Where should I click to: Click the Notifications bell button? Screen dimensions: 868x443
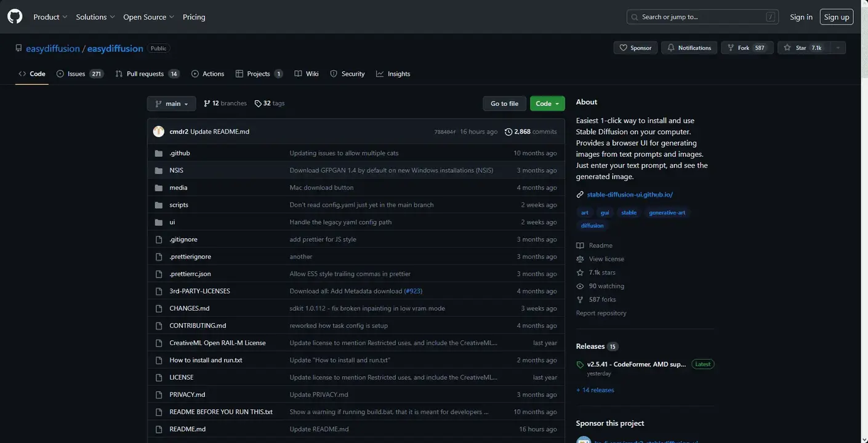tap(689, 47)
